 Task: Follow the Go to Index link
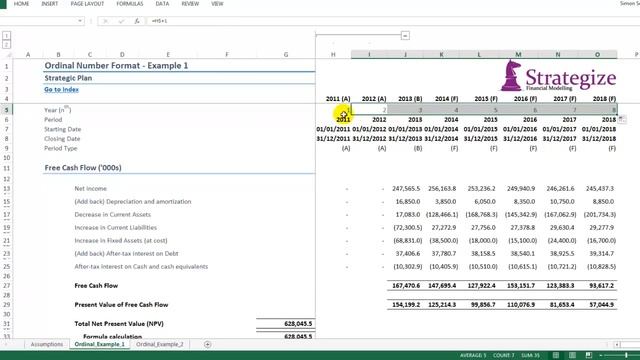click(x=61, y=89)
